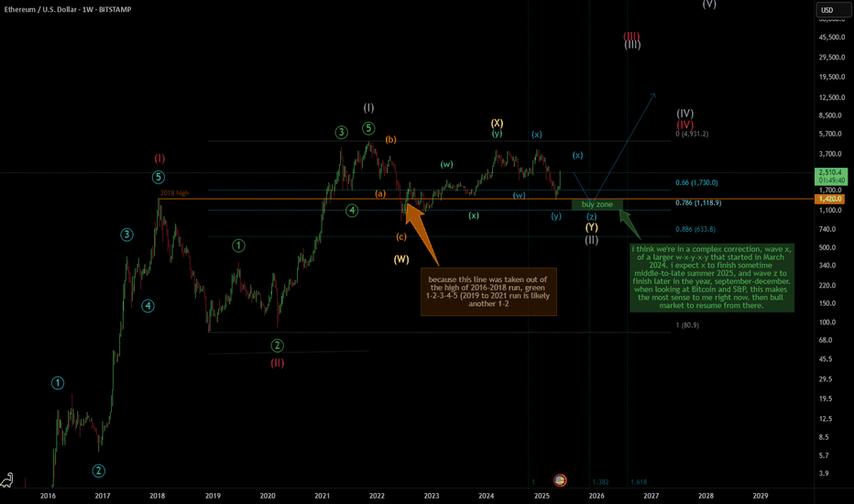Click the gray (I) label above 2021 peak
Image resolution: width=854 pixels, height=504 pixels.
click(x=368, y=108)
